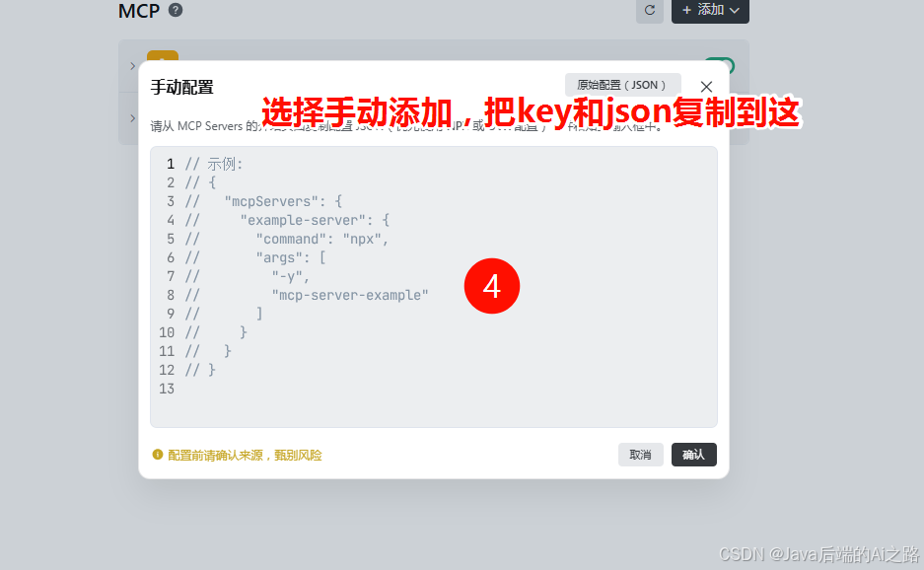Close the 手动配置 dialog
The height and width of the screenshot is (570, 924).
(x=706, y=87)
